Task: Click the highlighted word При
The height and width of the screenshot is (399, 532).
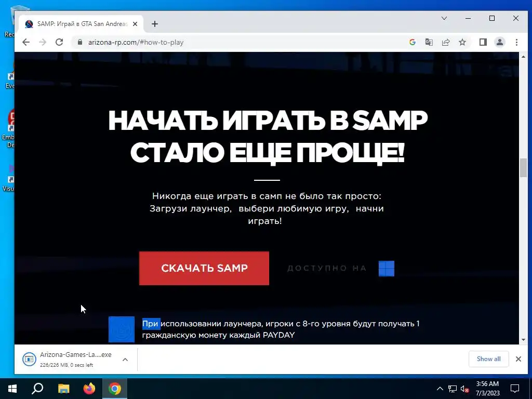Action: pyautogui.click(x=151, y=324)
